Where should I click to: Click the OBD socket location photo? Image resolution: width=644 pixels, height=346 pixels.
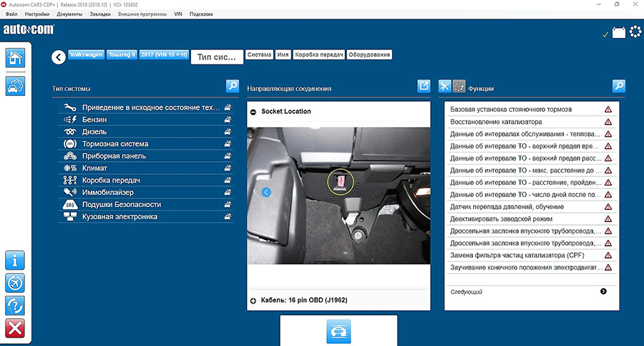(x=338, y=196)
